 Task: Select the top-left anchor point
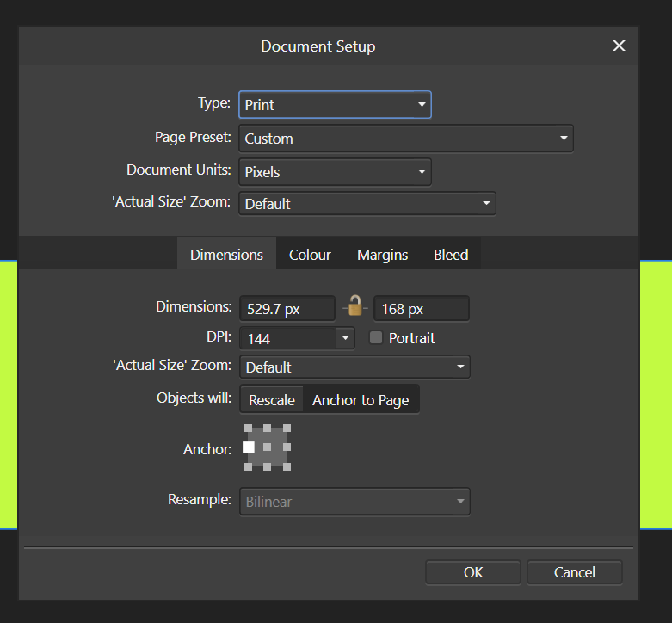[x=248, y=428]
